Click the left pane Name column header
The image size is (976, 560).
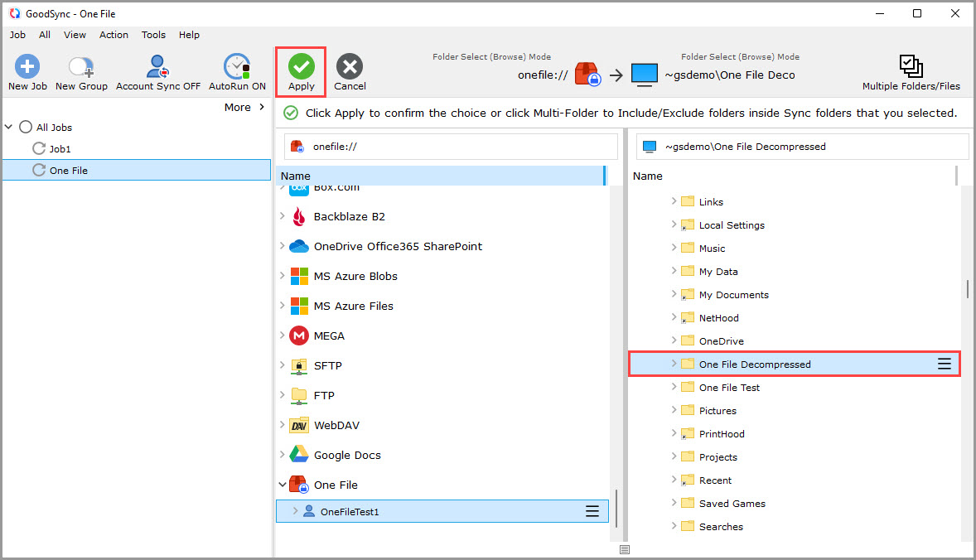441,176
